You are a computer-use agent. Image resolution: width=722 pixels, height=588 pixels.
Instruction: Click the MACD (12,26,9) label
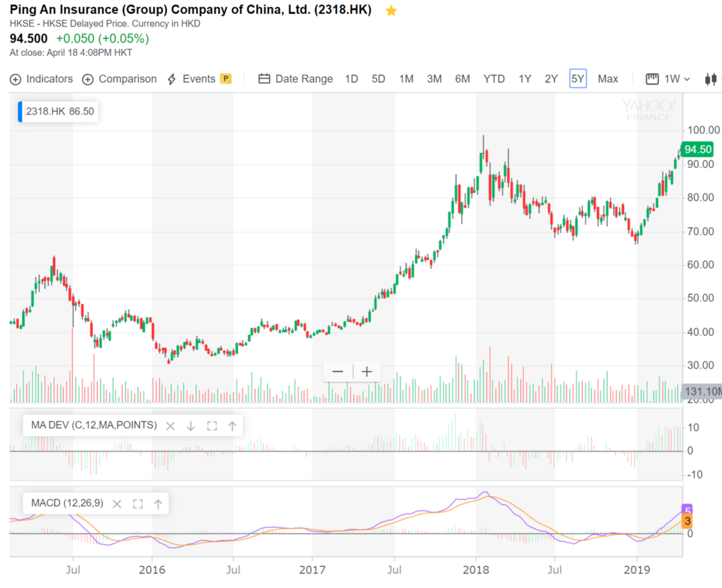click(67, 503)
